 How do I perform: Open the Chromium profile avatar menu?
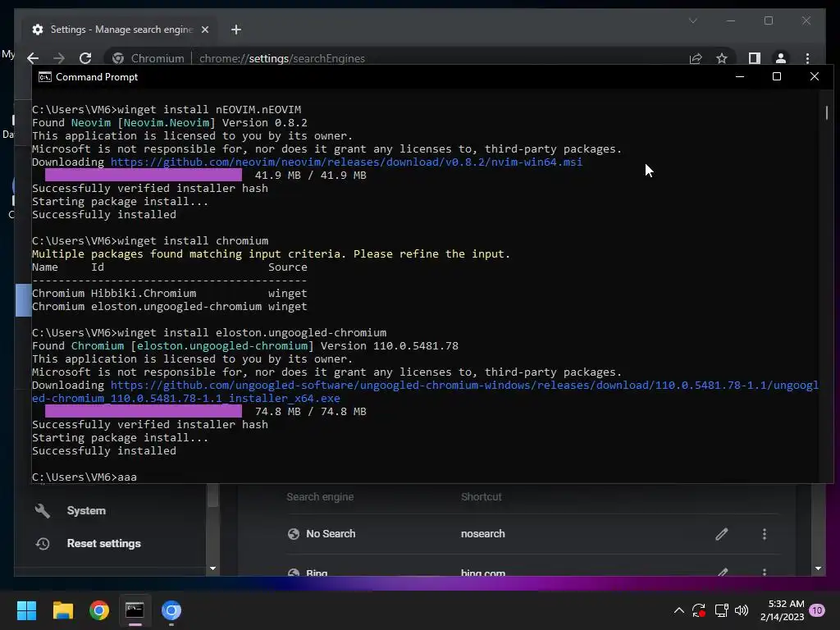(781, 58)
